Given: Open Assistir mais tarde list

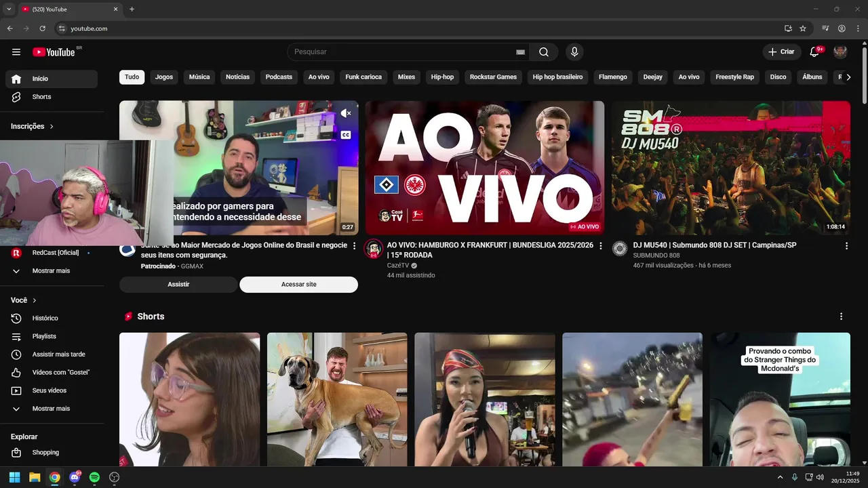Looking at the screenshot, I should point(52,354).
